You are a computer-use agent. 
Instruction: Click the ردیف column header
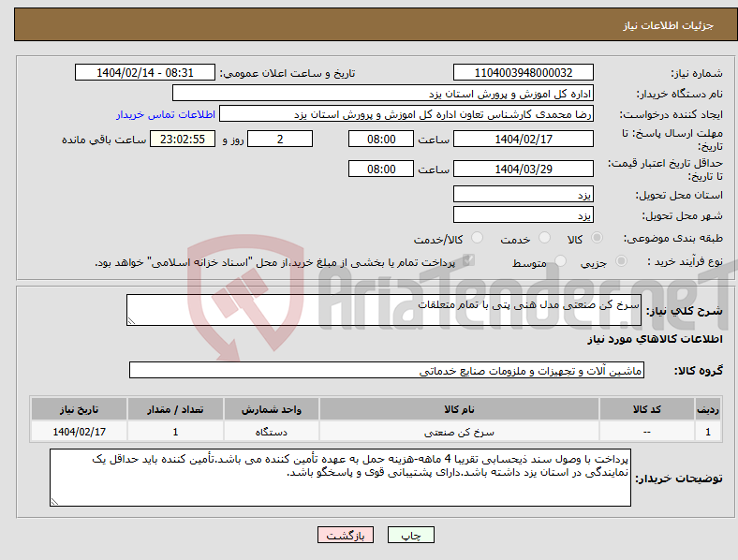point(708,409)
